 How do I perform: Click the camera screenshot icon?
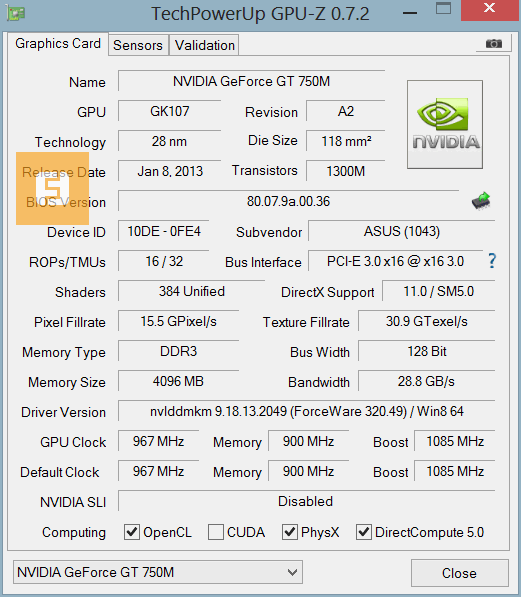click(x=494, y=44)
